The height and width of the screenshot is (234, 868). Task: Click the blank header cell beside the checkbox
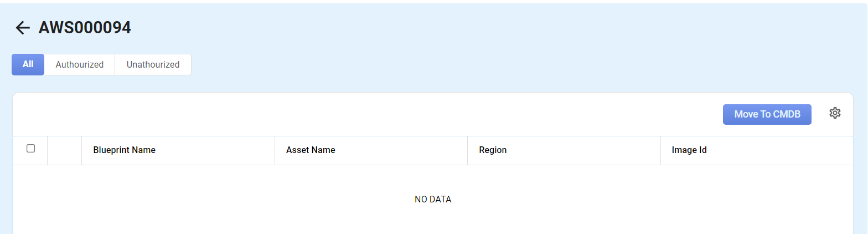click(64, 150)
